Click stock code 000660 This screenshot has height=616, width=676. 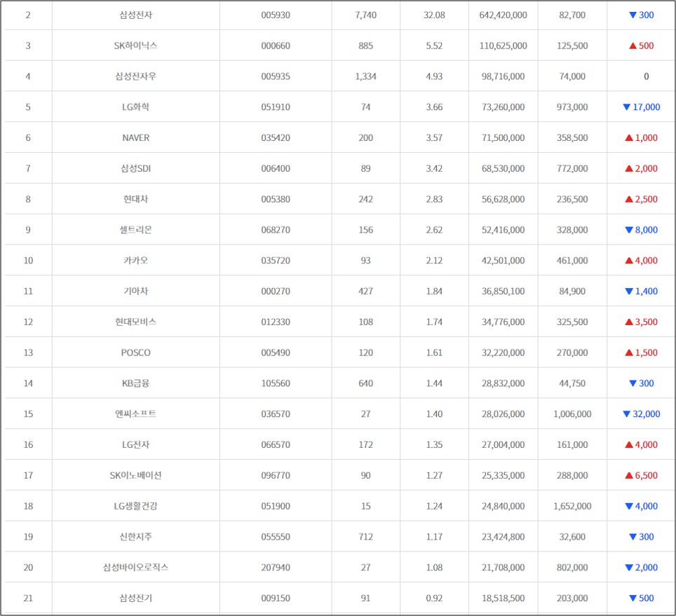[276, 46]
